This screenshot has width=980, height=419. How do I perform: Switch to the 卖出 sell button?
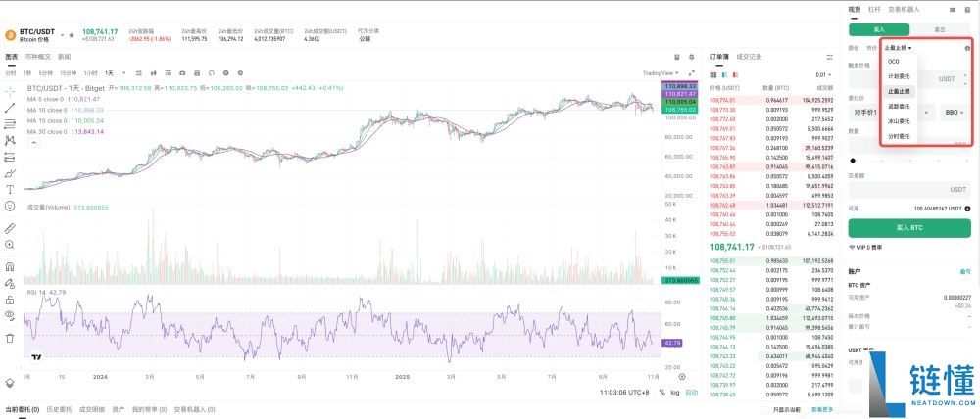point(940,30)
